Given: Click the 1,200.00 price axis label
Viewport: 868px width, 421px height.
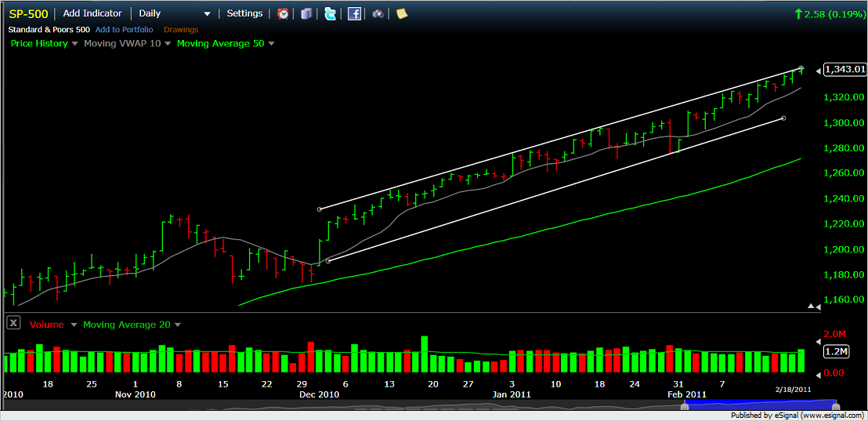Looking at the screenshot, I should (x=844, y=249).
